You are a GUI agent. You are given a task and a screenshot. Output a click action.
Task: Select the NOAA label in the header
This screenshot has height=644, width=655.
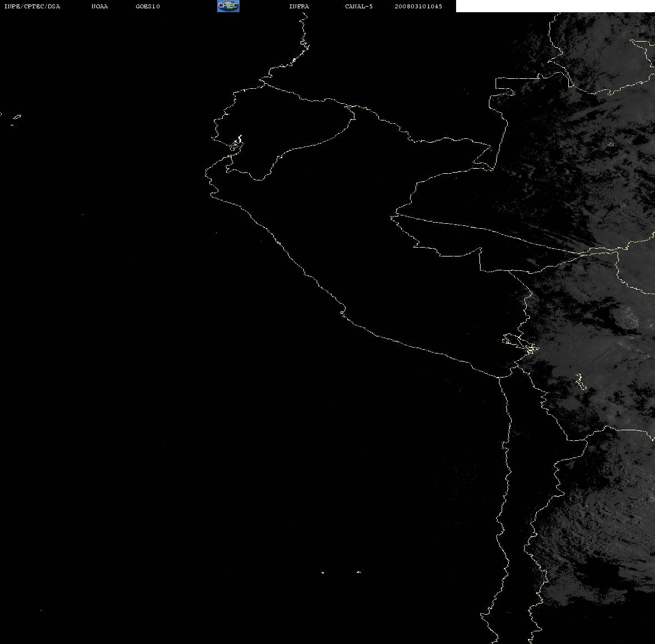click(100, 6)
